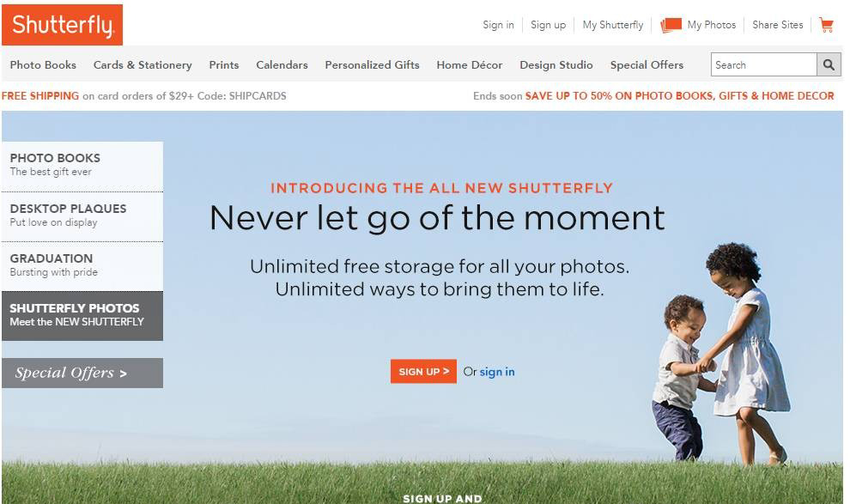Open Share Sites in the header
The image size is (850, 504).
pyautogui.click(x=777, y=25)
